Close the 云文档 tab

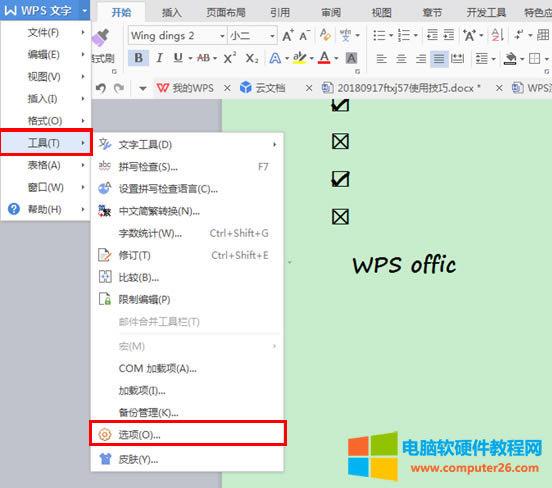[x=309, y=88]
